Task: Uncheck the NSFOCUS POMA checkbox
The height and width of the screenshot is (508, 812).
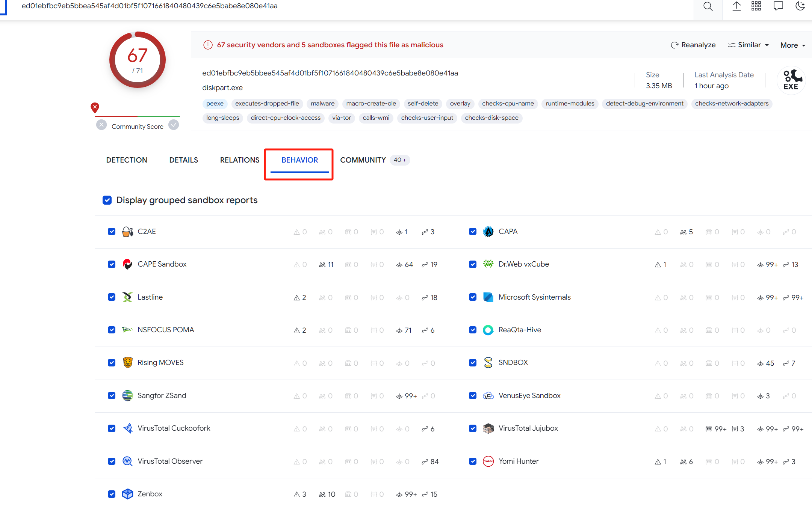Action: click(x=112, y=330)
